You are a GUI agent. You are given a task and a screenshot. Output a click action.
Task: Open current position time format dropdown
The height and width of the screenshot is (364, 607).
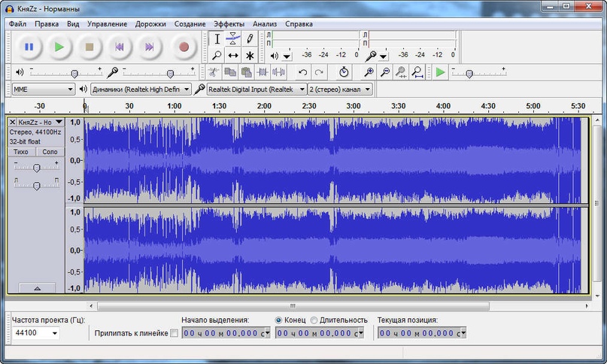[x=463, y=333]
